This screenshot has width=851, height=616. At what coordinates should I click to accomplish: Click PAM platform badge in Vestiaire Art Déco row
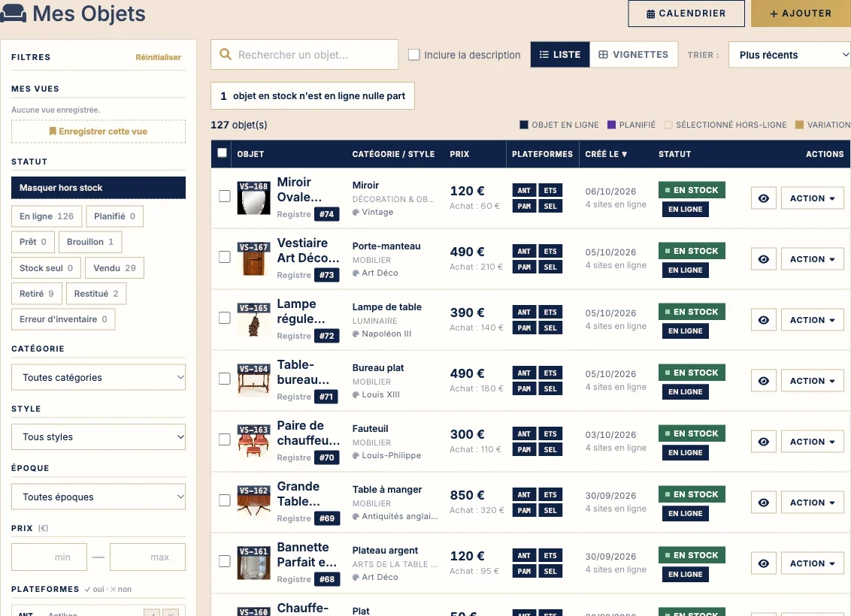[524, 267]
